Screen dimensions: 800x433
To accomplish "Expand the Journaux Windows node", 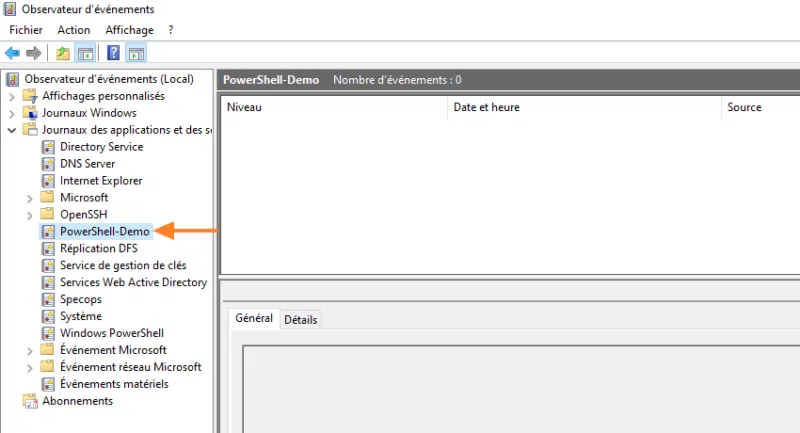I will [12, 113].
